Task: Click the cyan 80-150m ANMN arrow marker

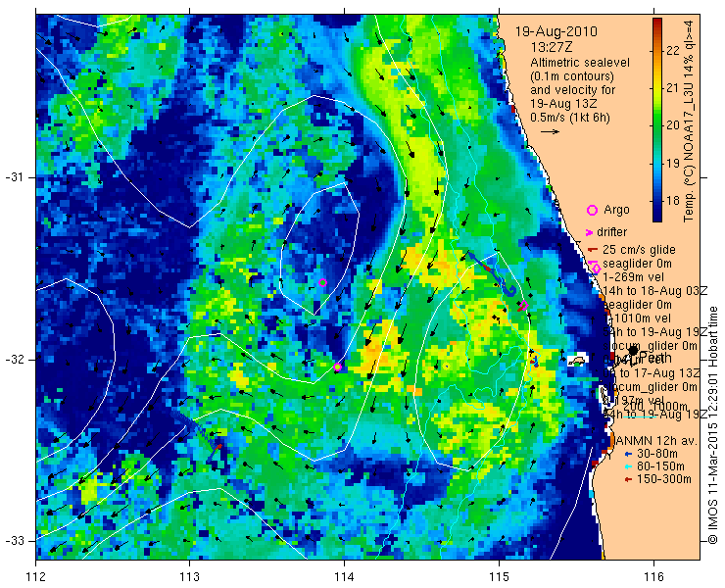Action: (x=628, y=466)
